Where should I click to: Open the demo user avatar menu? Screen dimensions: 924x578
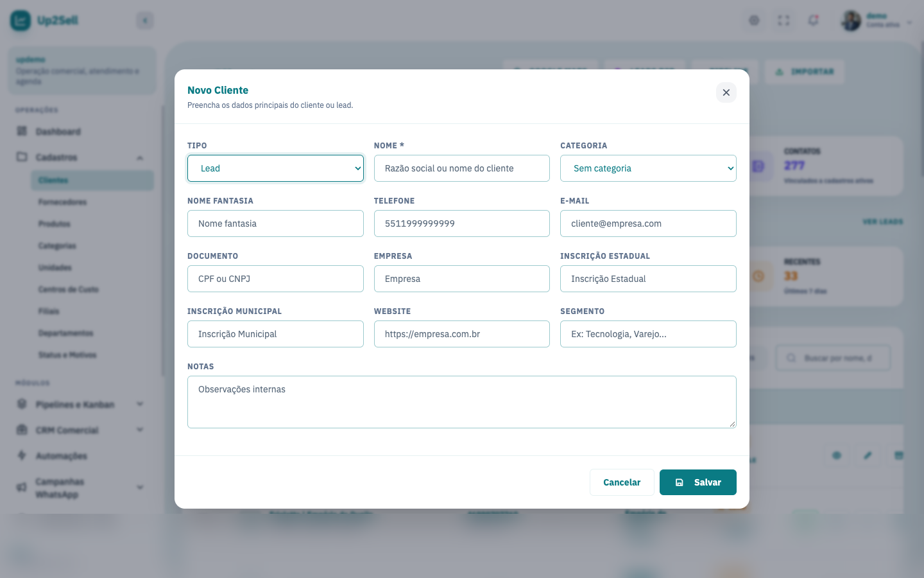click(x=877, y=21)
